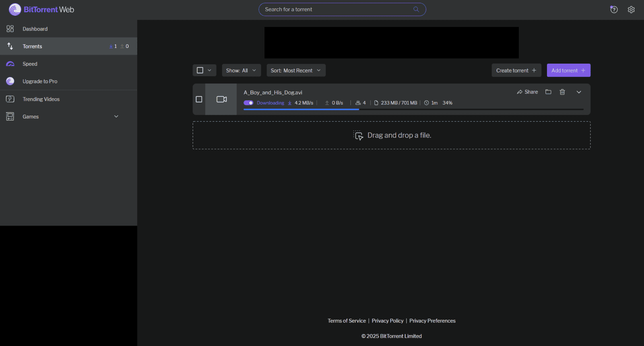This screenshot has width=644, height=346.
Task: Delete A_Boy_and_His_Dog.avi with trash icon
Action: click(562, 92)
